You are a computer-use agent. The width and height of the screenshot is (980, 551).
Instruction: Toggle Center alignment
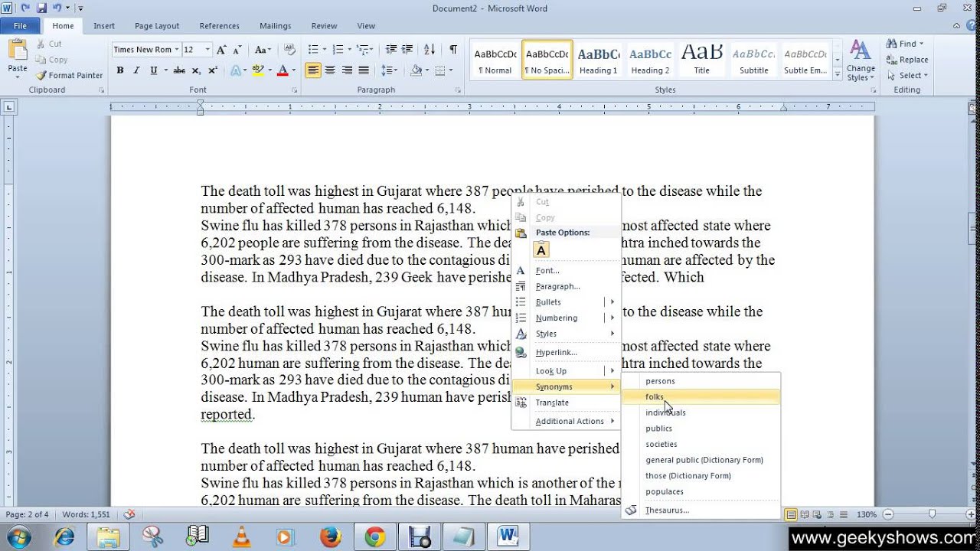330,70
